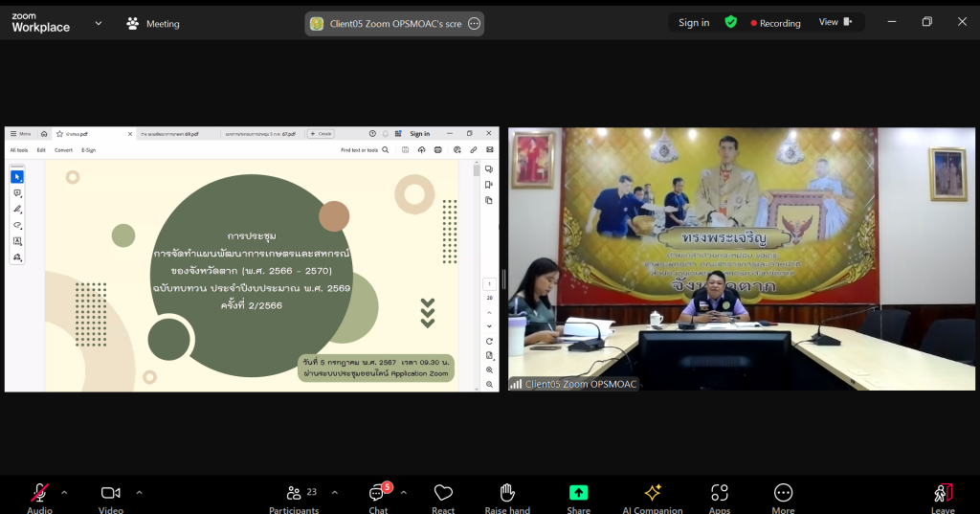Image resolution: width=980 pixels, height=514 pixels.
Task: Click the notifications bell in Acrobat
Action: click(386, 134)
